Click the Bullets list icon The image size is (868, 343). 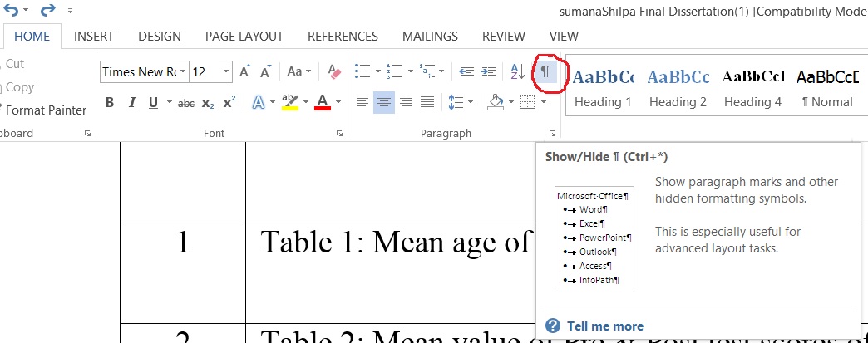tap(362, 71)
